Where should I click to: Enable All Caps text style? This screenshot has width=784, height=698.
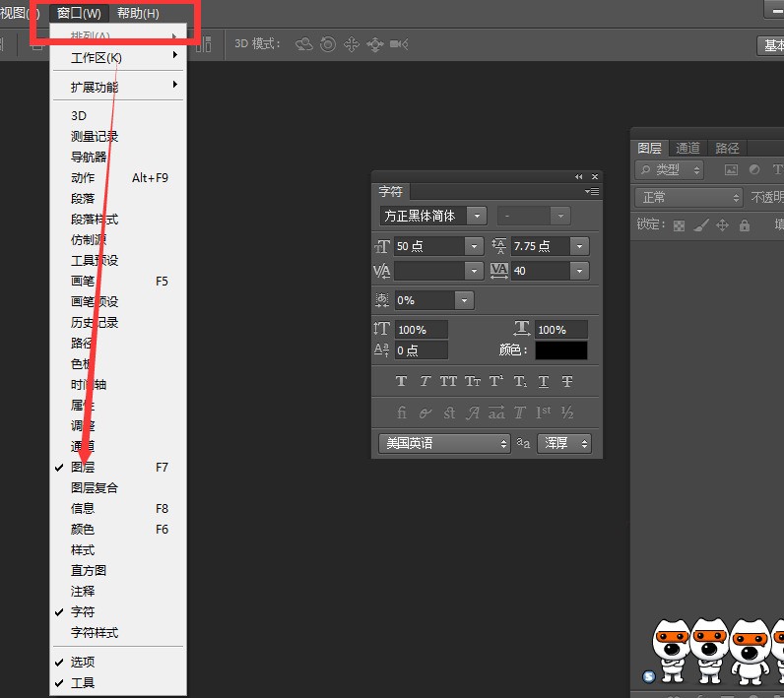pos(448,382)
